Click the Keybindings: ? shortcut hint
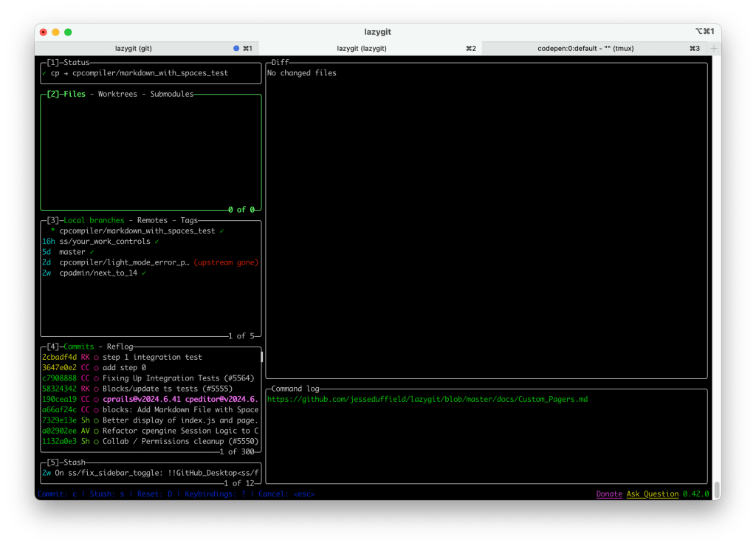 coord(216,494)
